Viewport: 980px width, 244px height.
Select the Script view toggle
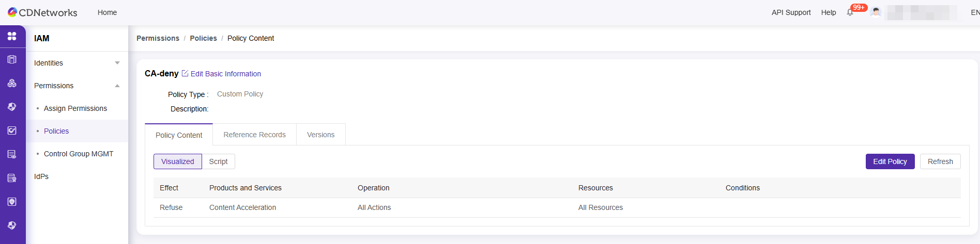coord(218,161)
